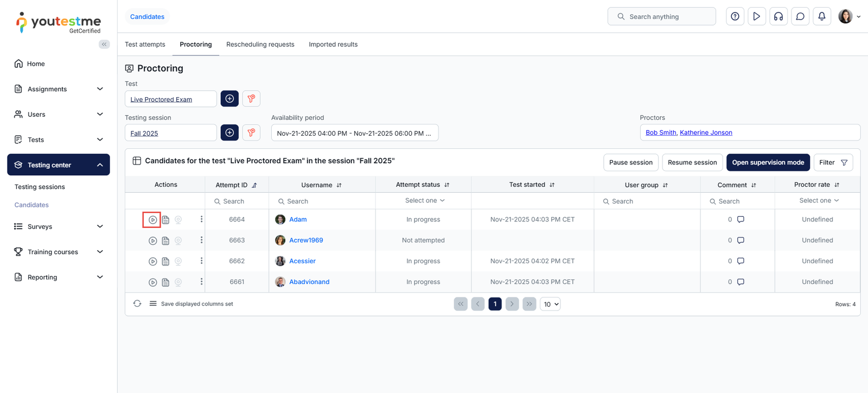This screenshot has width=868, height=393.
Task: Click the play icon in Adam's row
Action: (152, 220)
